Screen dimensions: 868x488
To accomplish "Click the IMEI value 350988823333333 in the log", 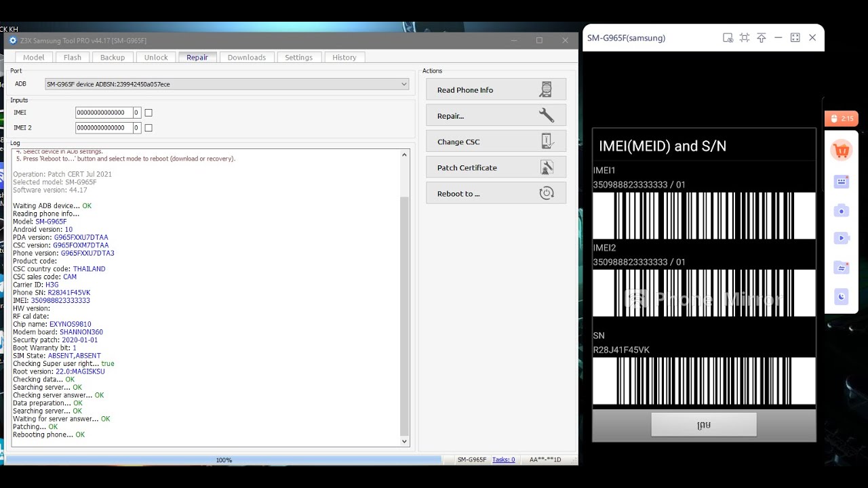I will click(x=60, y=300).
